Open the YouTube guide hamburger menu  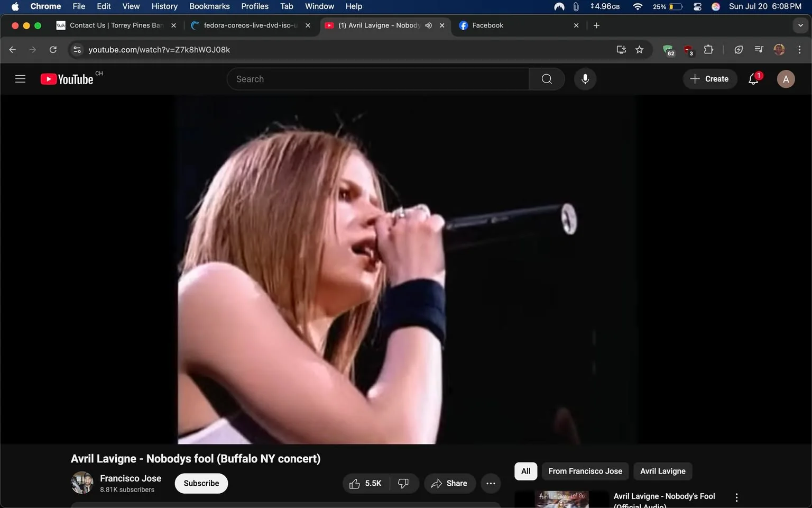point(20,79)
